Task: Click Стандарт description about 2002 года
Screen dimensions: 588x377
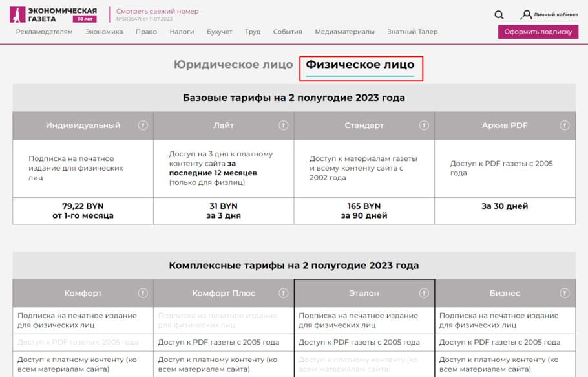Action: coord(363,168)
